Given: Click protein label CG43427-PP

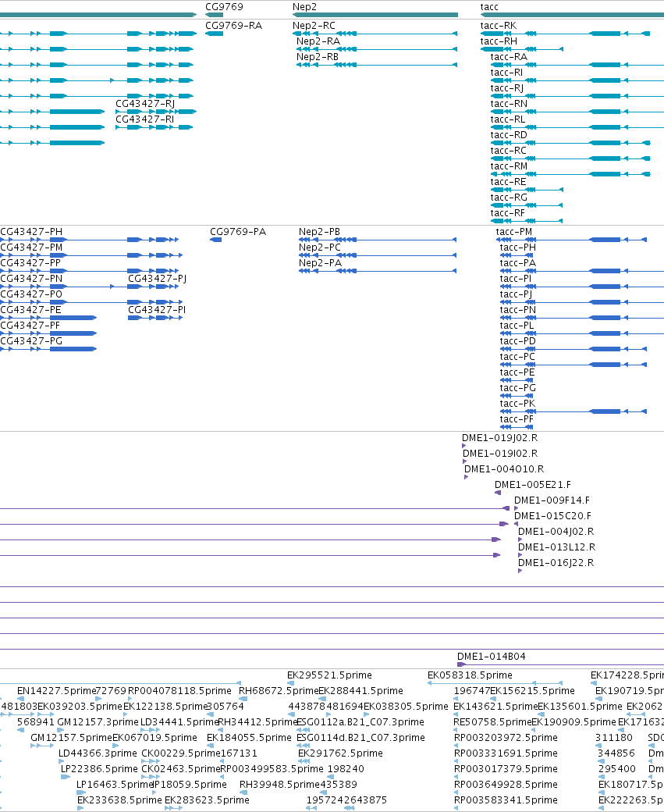Looking at the screenshot, I should [x=30, y=262].
